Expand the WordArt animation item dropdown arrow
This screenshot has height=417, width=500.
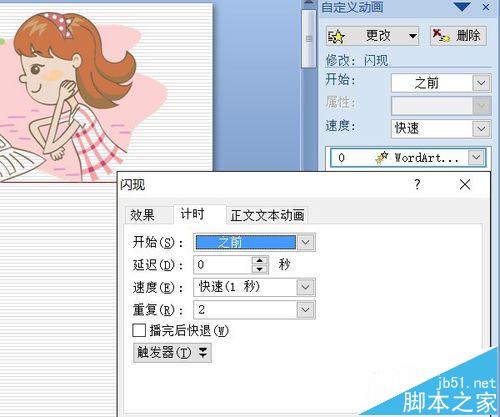point(476,157)
